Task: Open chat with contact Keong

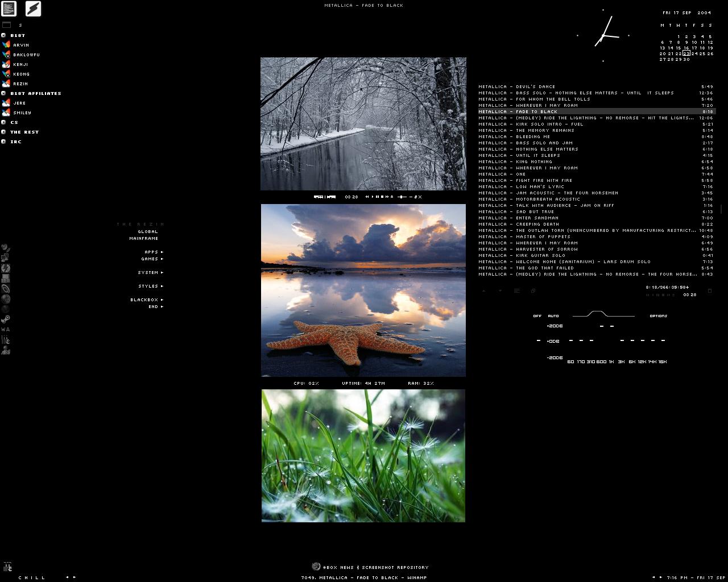Action: point(16,74)
